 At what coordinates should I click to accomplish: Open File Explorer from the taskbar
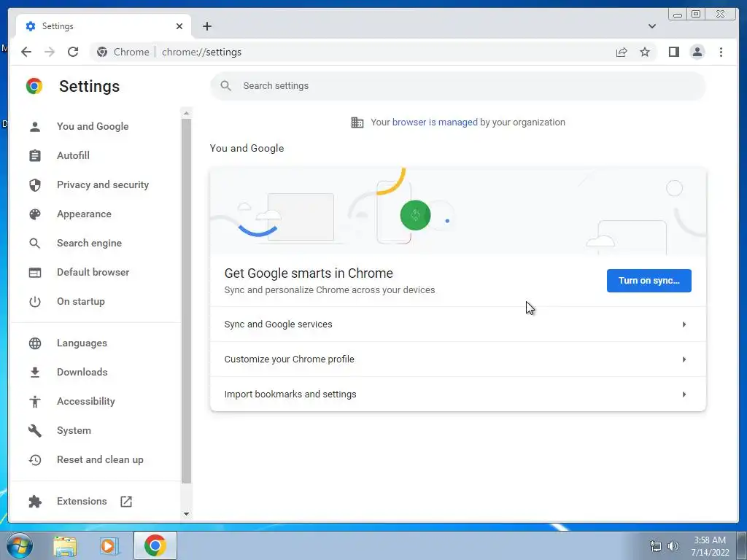[65, 545]
